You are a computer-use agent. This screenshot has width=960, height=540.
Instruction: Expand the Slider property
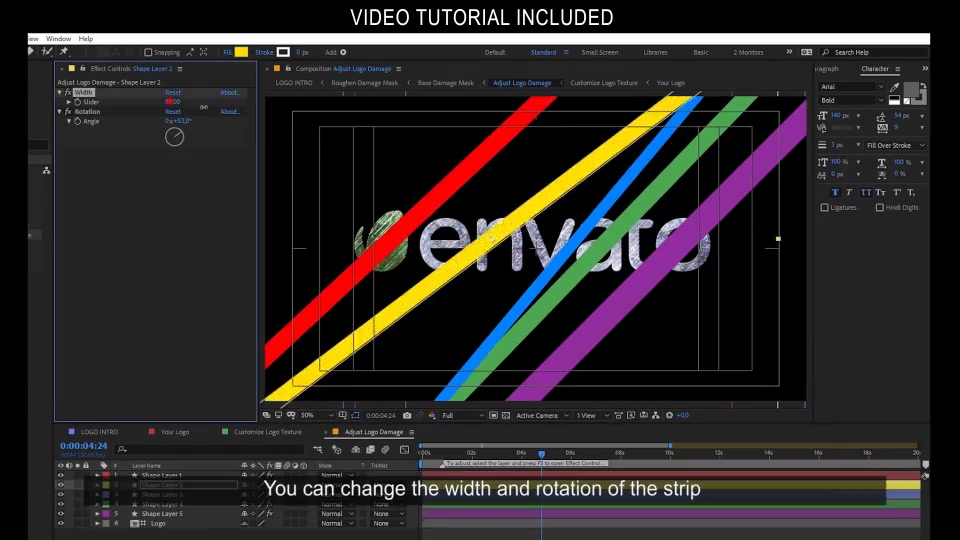tap(69, 102)
